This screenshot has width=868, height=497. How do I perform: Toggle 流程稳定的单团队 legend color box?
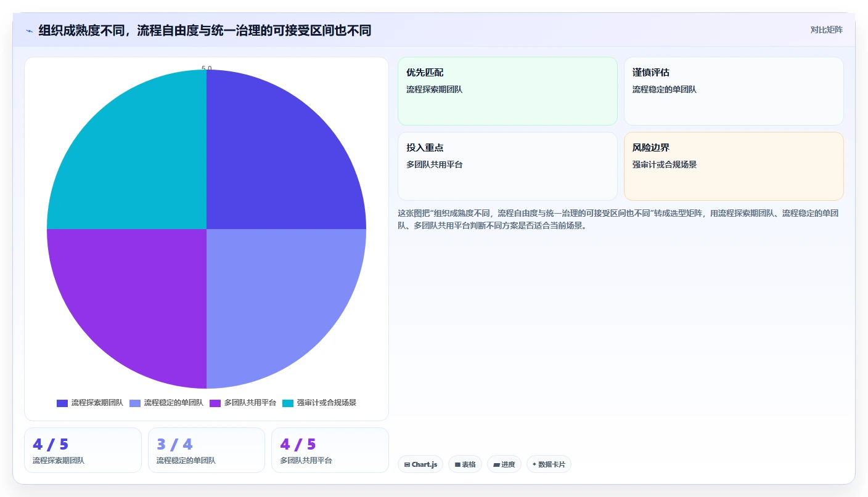(x=135, y=403)
